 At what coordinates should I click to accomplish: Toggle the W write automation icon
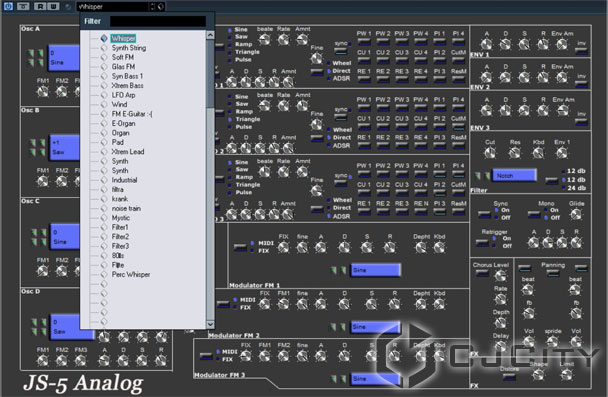pyautogui.click(x=53, y=6)
